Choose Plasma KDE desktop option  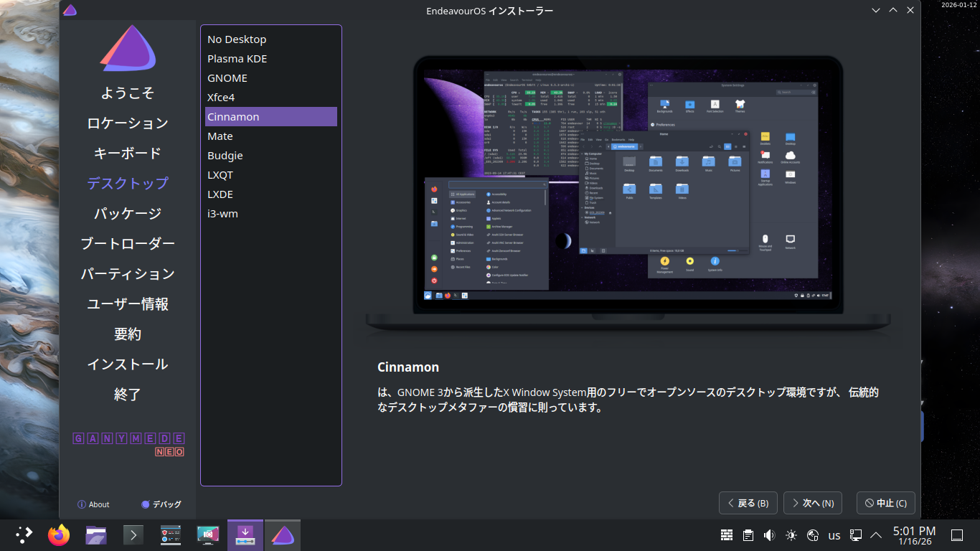[237, 59]
